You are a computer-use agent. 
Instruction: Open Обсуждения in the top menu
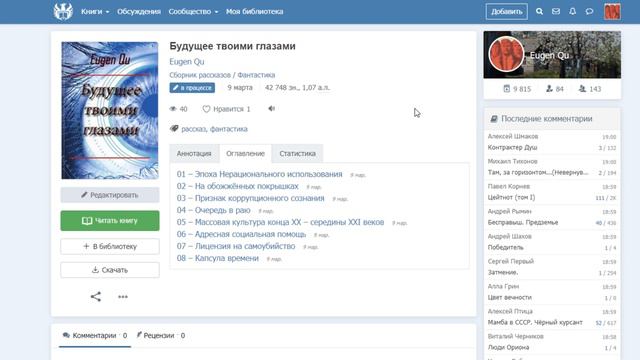click(139, 11)
